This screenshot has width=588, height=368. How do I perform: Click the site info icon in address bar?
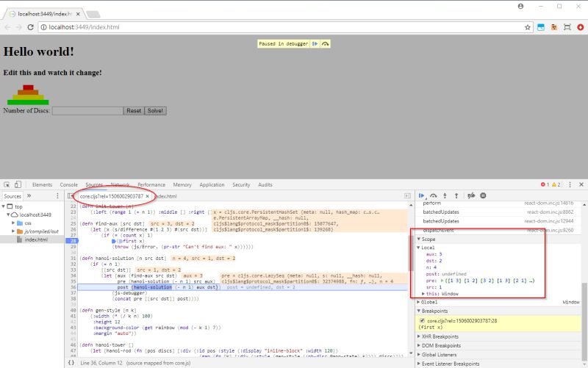click(43, 27)
